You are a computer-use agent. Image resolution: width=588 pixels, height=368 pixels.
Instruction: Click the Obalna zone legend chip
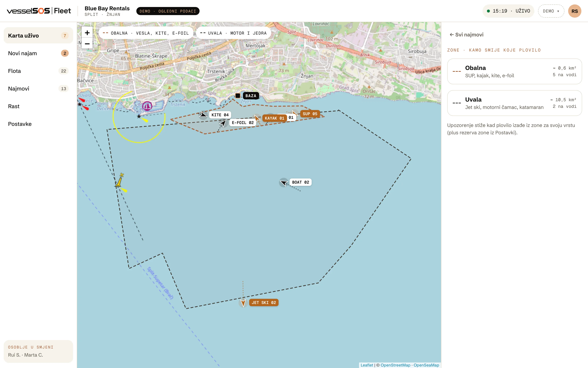(x=146, y=33)
